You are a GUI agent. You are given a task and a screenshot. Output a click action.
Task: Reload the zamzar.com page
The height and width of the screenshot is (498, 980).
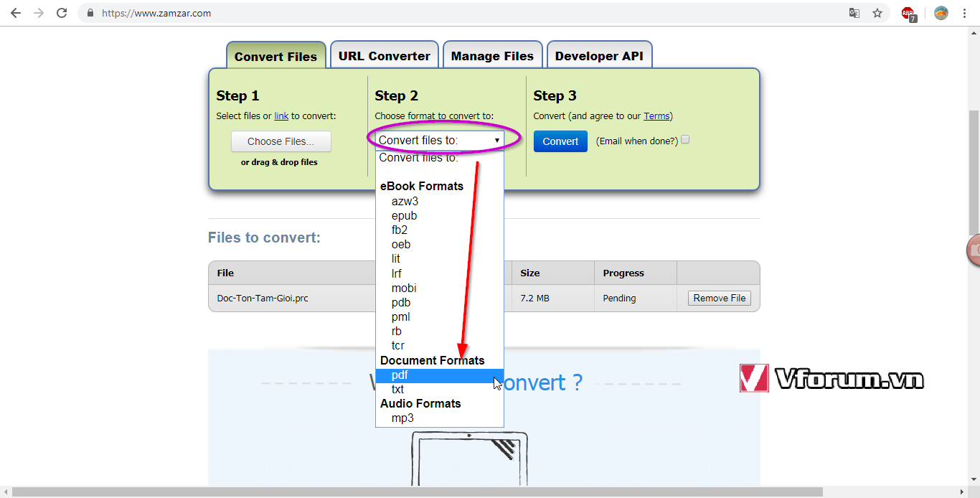62,13
